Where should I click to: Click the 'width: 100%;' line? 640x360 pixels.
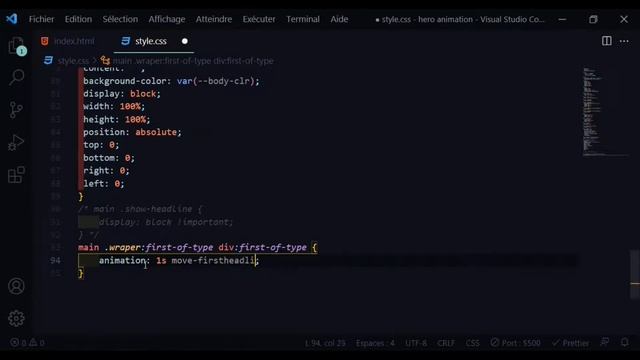click(114, 106)
